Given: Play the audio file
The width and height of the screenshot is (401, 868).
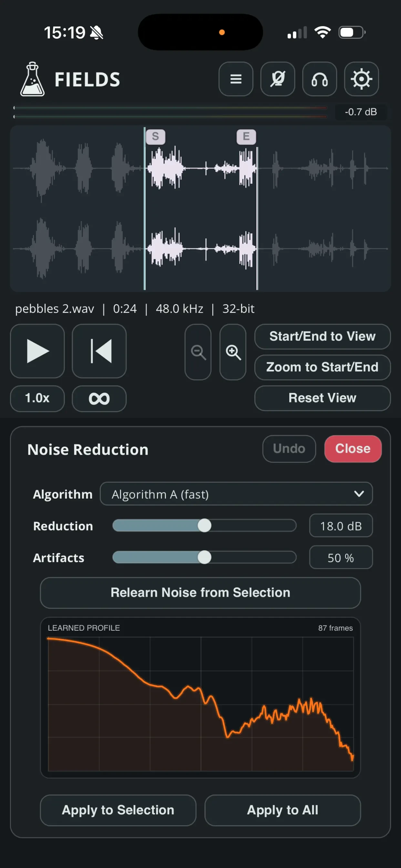Looking at the screenshot, I should [37, 351].
